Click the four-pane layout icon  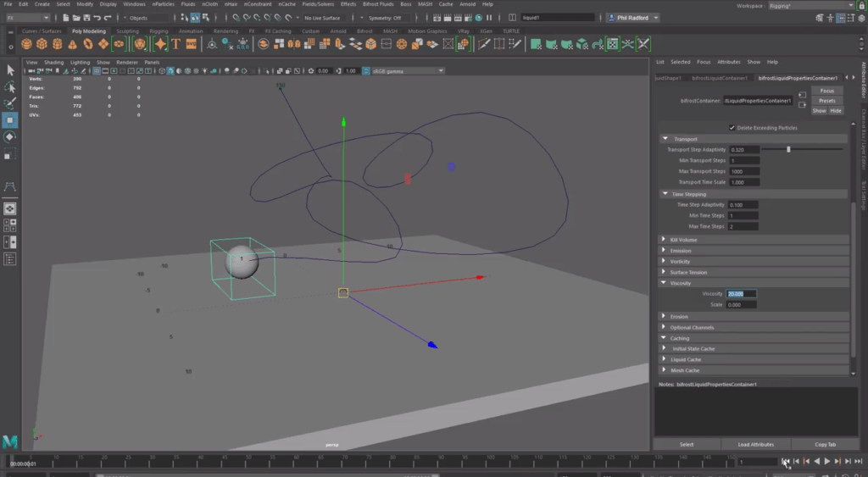pos(10,225)
